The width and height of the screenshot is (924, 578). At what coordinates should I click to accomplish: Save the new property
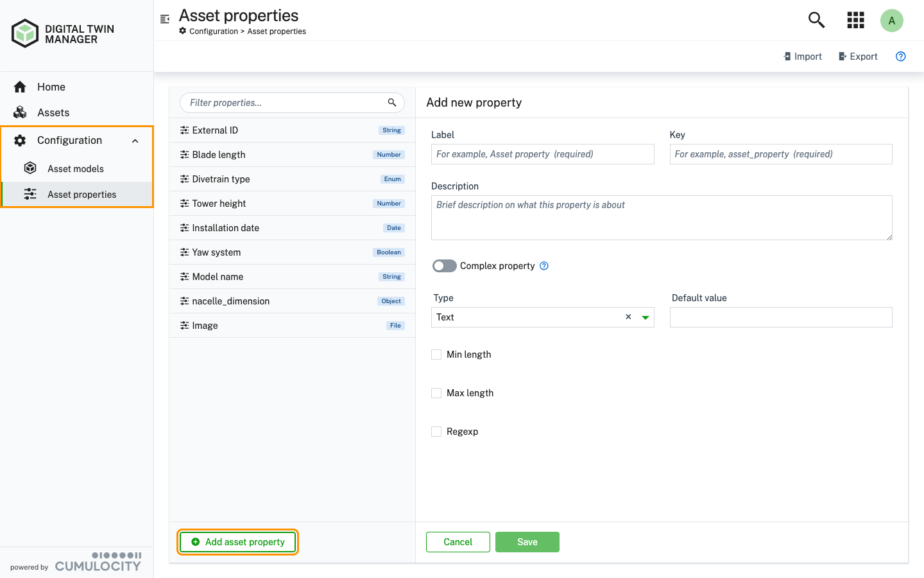point(527,541)
